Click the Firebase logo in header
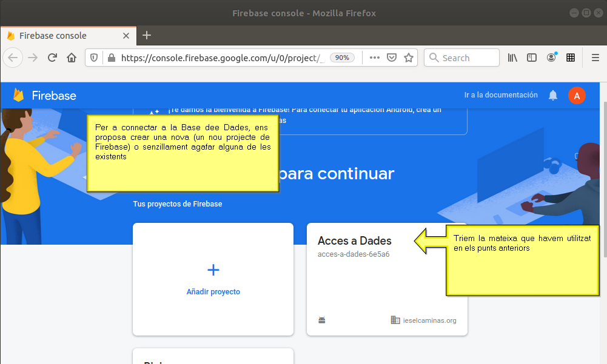607x364 pixels. click(44, 96)
